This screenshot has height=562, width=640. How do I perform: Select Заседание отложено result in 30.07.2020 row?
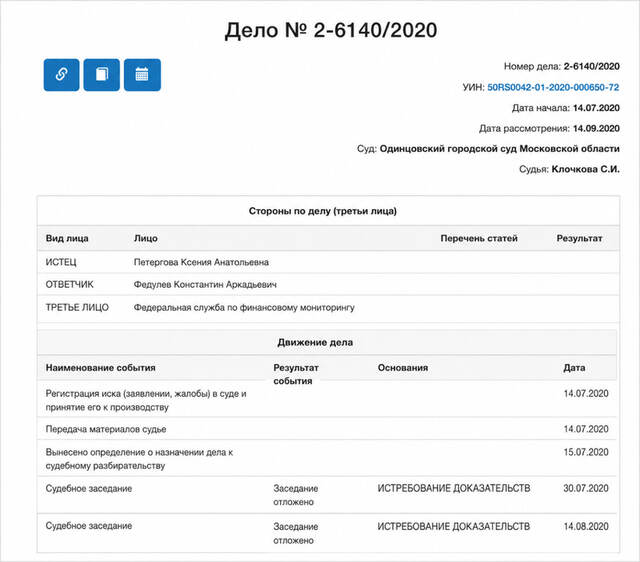296,495
